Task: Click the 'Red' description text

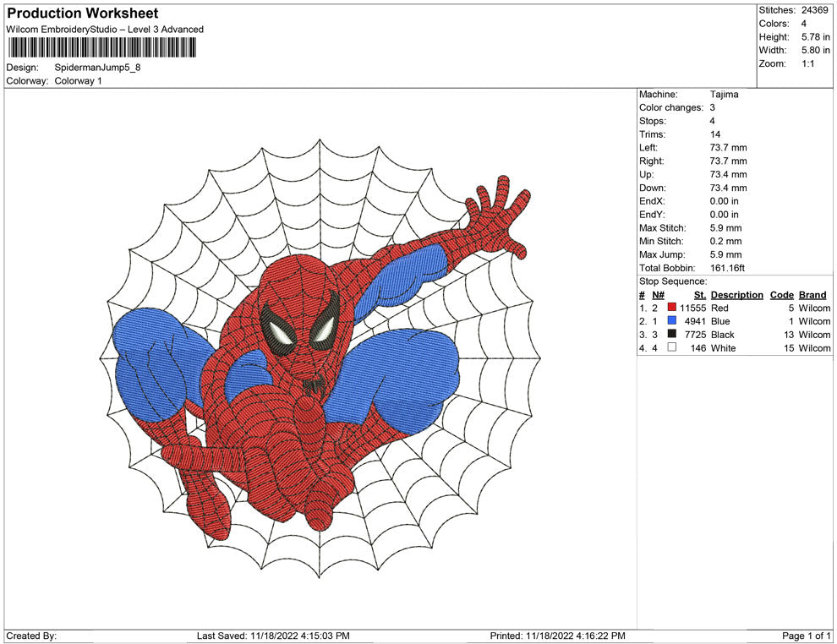Action: pyautogui.click(x=719, y=308)
